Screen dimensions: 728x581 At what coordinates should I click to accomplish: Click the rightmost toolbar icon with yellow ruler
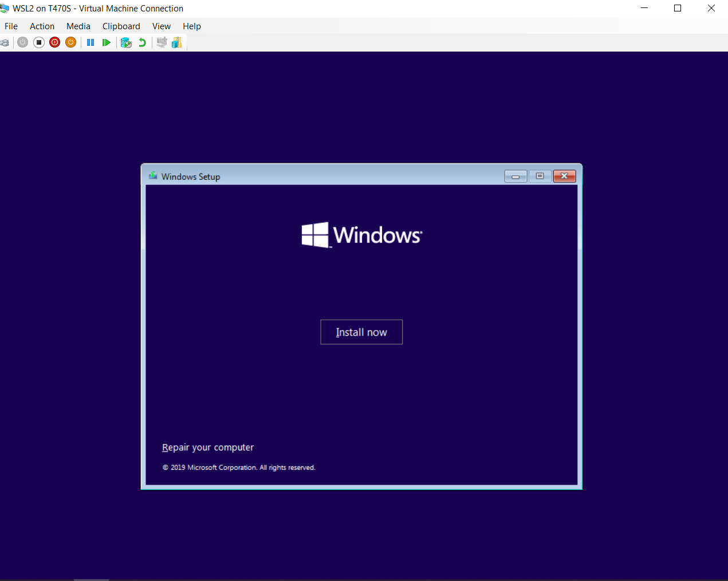coord(177,42)
